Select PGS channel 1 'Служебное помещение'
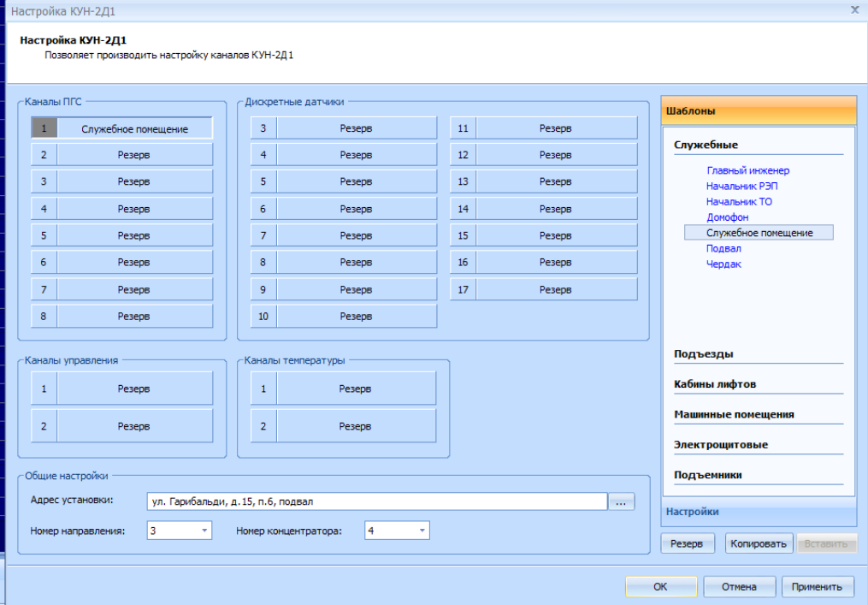 [134, 128]
